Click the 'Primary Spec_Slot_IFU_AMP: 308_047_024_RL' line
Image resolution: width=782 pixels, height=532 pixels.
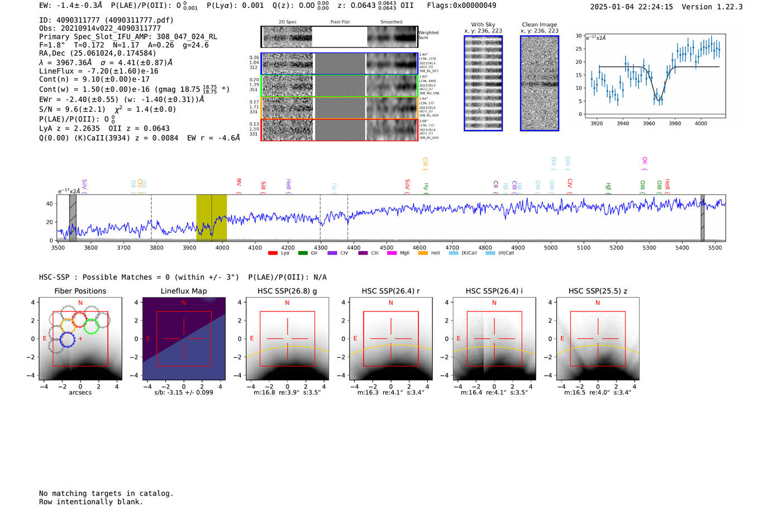pos(128,37)
